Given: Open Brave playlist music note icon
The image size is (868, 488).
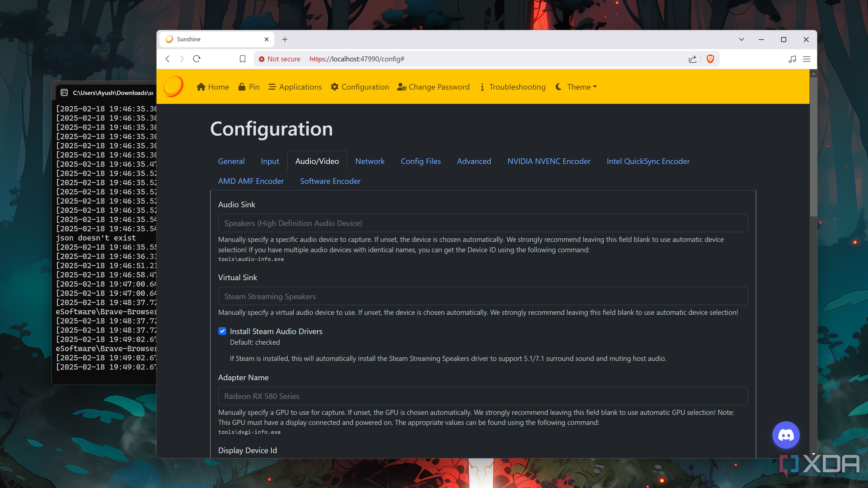Looking at the screenshot, I should point(792,59).
